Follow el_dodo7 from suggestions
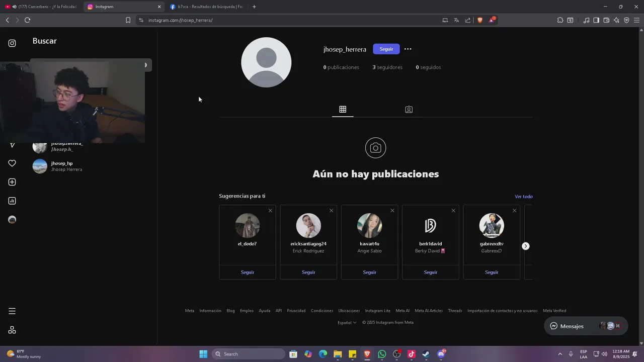This screenshot has height=362, width=644. [x=248, y=272]
